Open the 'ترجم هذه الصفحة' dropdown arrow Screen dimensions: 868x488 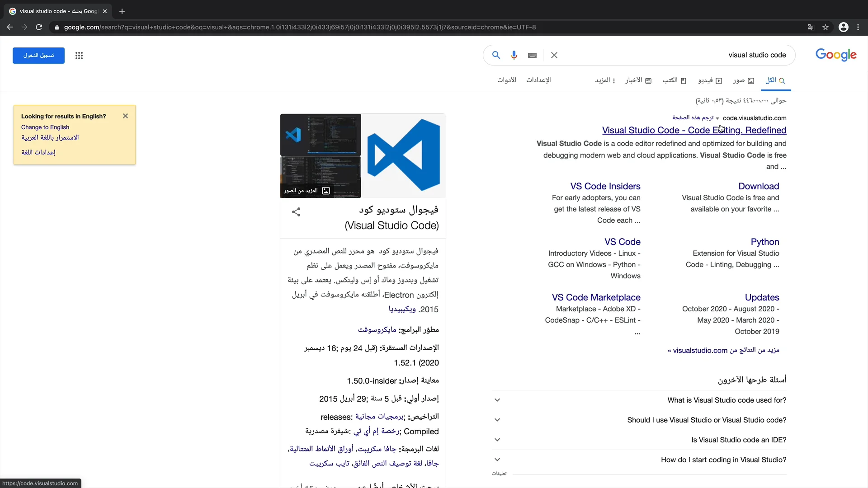[718, 118]
